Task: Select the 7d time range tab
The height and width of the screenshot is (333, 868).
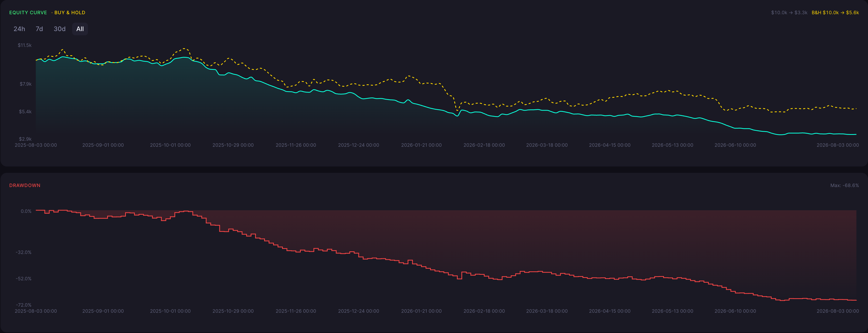Action: [x=40, y=29]
